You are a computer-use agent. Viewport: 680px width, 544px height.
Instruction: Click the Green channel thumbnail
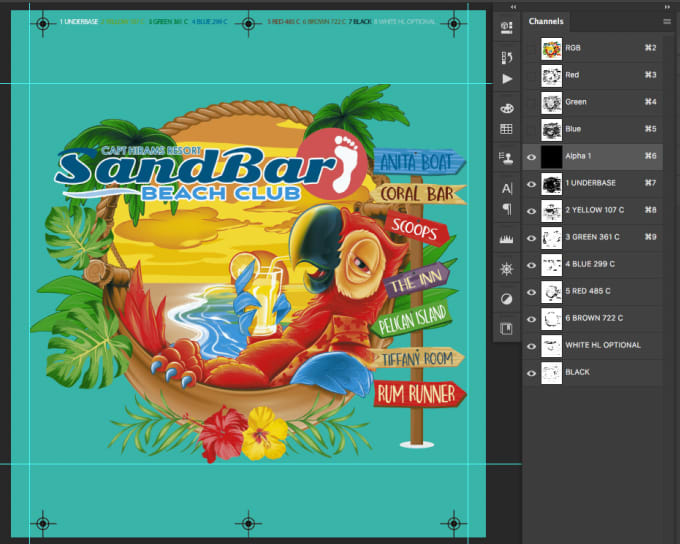click(x=551, y=102)
